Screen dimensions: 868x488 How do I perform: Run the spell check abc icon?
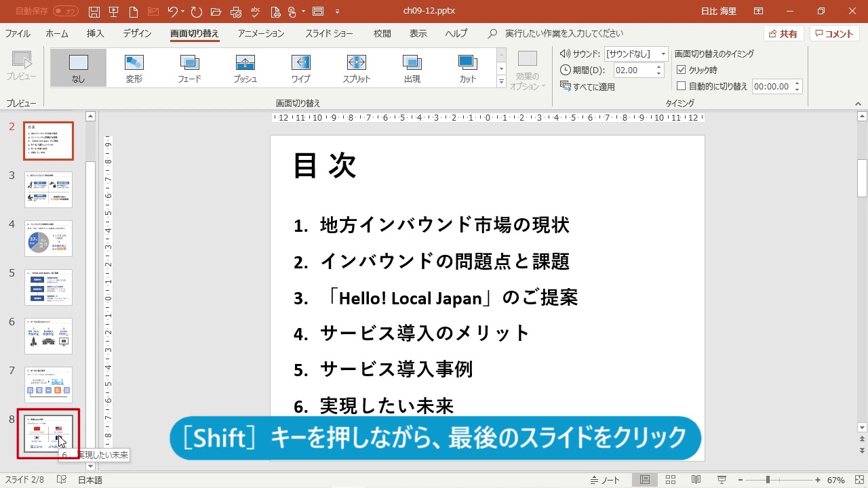(256, 12)
